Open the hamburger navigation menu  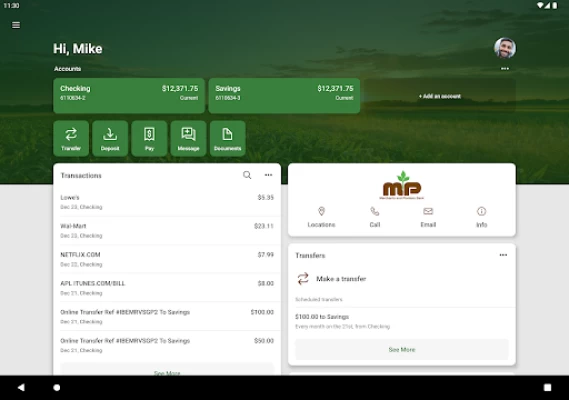click(x=16, y=25)
